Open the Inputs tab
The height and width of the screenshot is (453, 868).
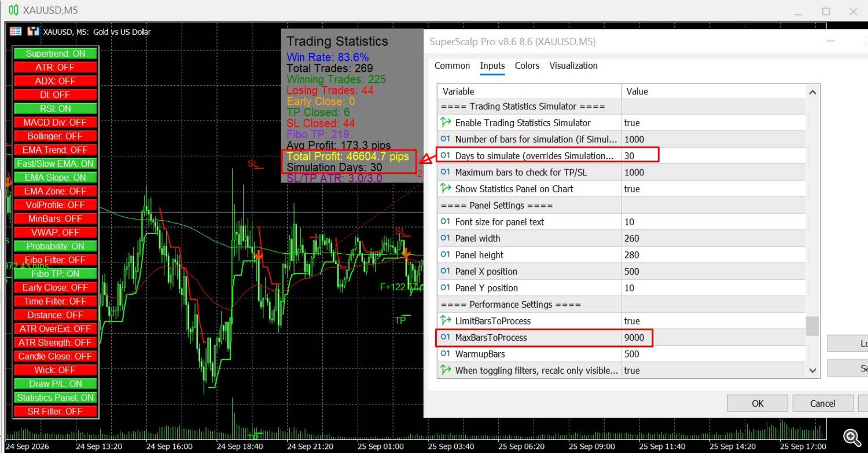492,65
